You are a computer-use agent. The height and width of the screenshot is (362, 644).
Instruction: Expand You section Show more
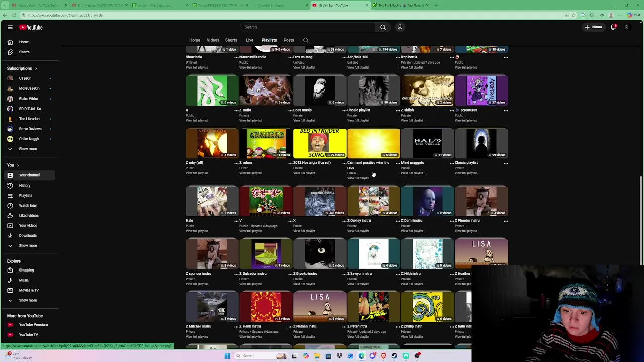29,246
